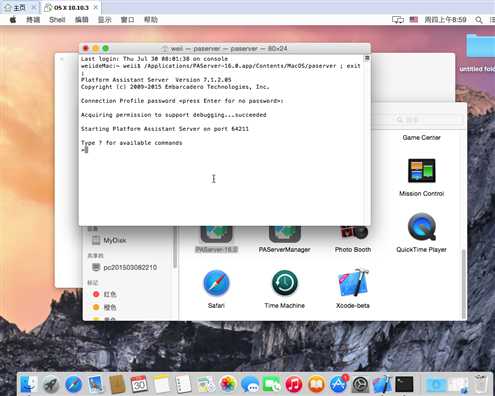Click the menu bar clock 周四上午8:59

coord(445,20)
